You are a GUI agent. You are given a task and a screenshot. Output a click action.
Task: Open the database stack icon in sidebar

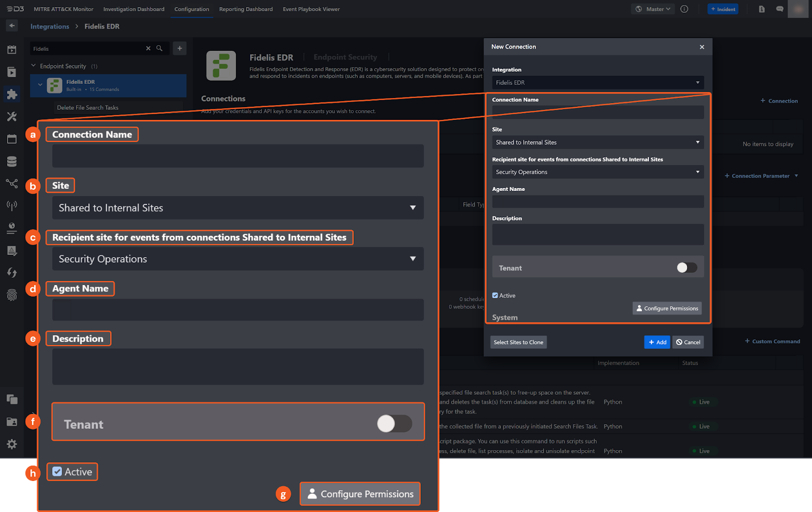12,162
